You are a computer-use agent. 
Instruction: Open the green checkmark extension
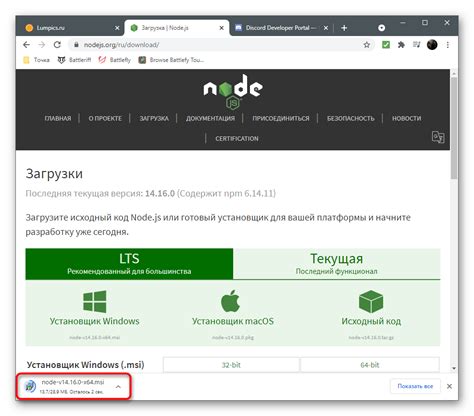point(386,45)
